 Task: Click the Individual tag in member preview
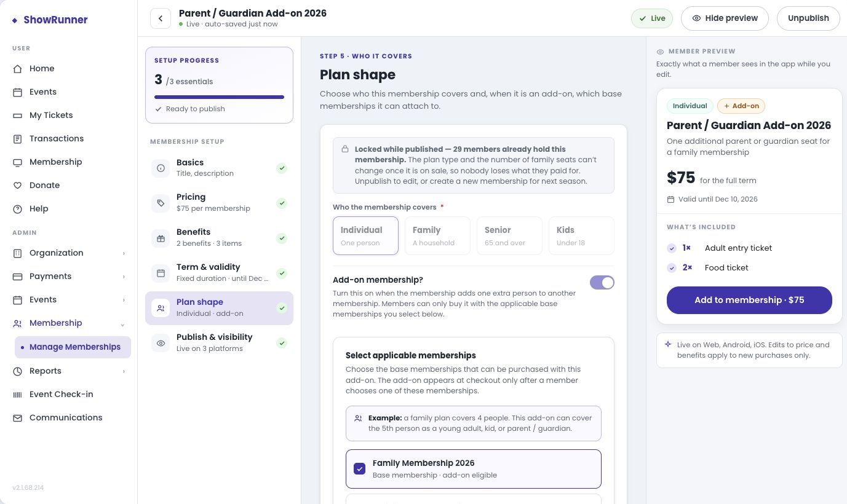(690, 106)
